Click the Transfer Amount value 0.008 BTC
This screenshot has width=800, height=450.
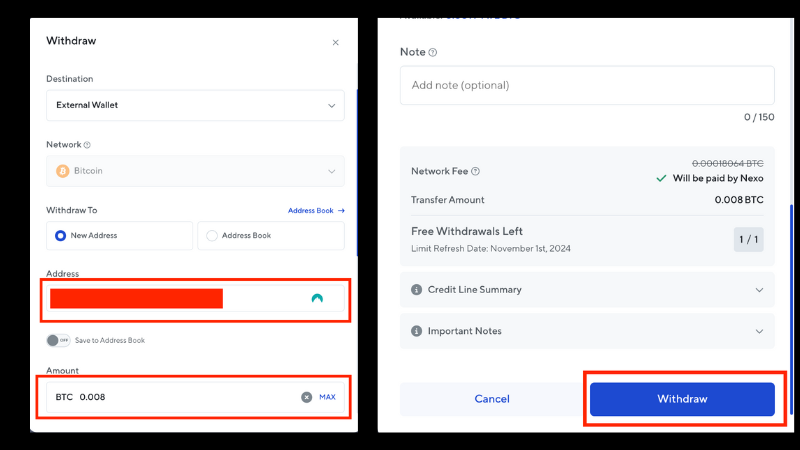739,200
